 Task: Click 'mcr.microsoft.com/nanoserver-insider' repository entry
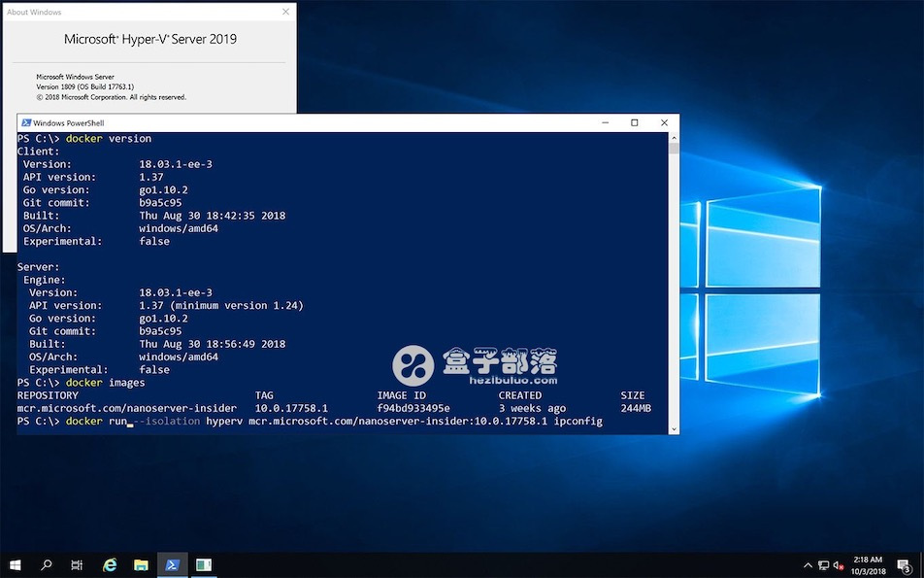(x=127, y=408)
